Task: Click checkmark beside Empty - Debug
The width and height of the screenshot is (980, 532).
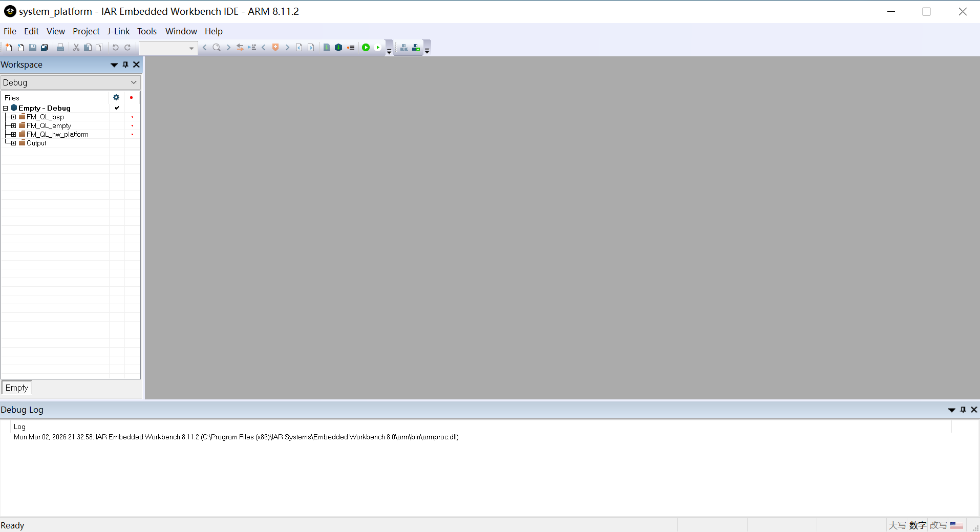Action: click(x=117, y=108)
